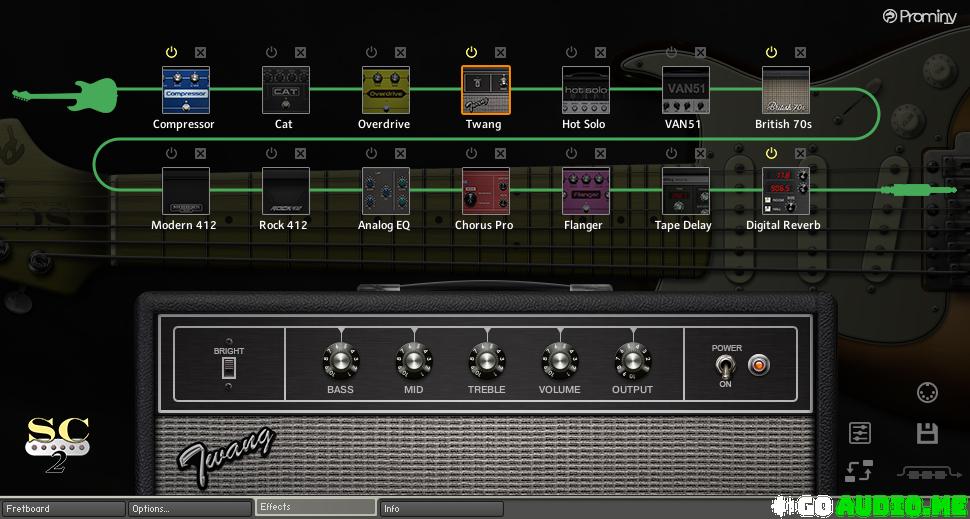This screenshot has width=970, height=519.
Task: Toggle power on the Twang amp
Action: tap(471, 52)
